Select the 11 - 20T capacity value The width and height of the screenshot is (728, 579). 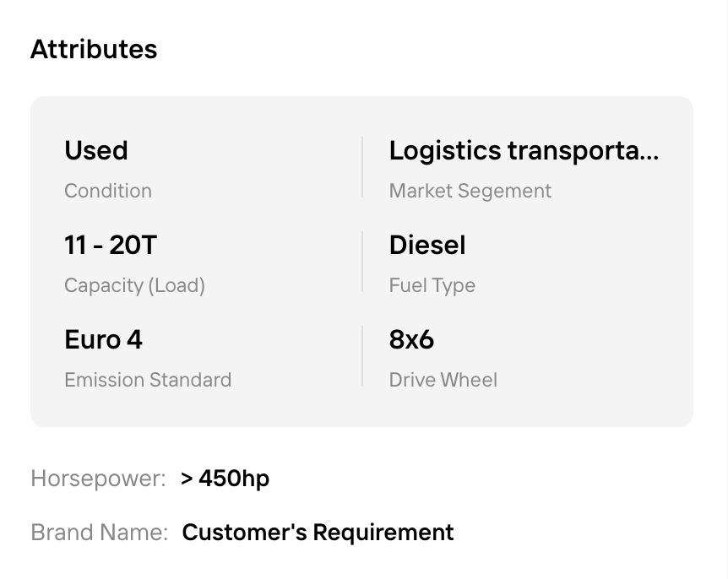tap(111, 245)
